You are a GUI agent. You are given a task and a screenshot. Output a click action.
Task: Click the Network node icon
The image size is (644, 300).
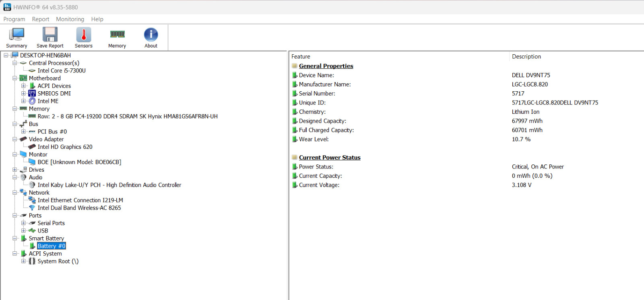pyautogui.click(x=23, y=193)
